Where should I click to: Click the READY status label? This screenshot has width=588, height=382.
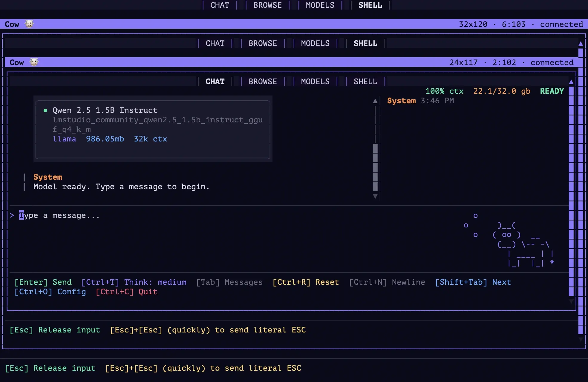552,91
